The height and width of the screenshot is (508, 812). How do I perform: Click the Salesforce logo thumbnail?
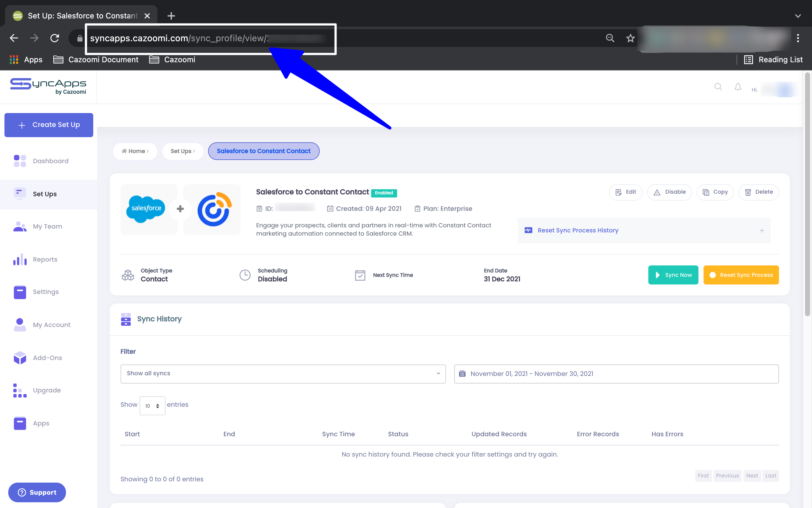click(149, 209)
